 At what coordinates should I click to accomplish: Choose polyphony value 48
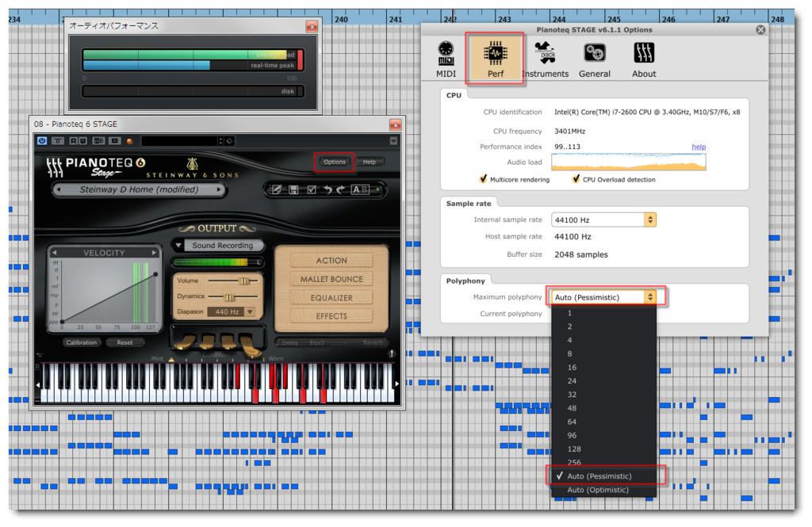(603, 408)
